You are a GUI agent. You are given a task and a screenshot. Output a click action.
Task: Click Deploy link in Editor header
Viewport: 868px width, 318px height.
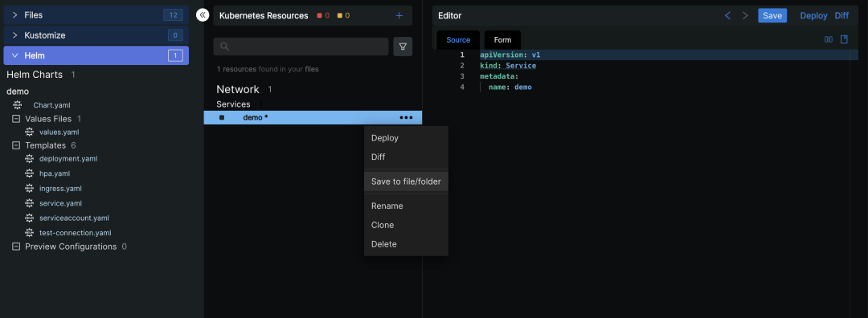point(813,15)
